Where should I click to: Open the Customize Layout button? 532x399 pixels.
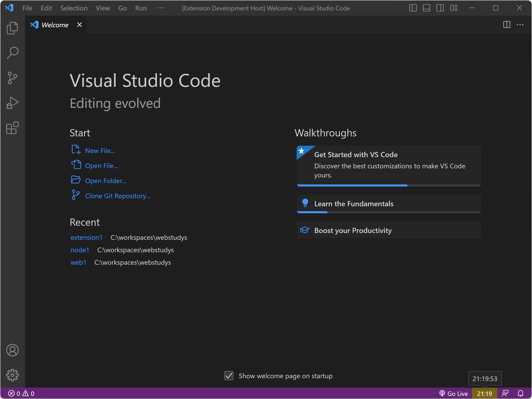click(x=454, y=8)
